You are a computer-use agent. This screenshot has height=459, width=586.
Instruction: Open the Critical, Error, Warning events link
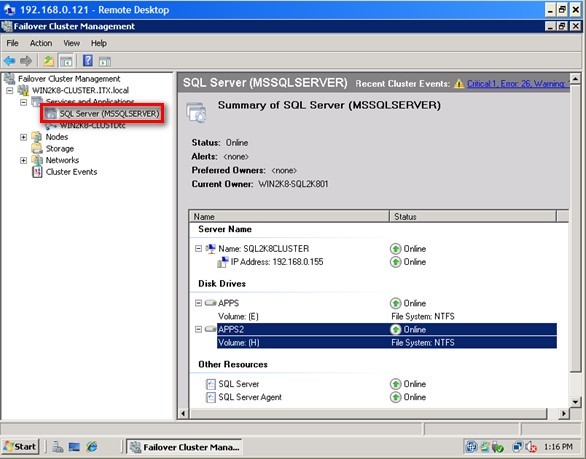click(518, 84)
